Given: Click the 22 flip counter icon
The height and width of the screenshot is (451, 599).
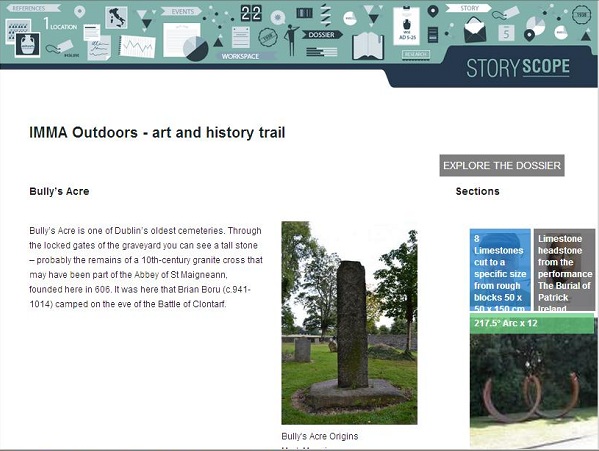Looking at the screenshot, I should [x=251, y=13].
